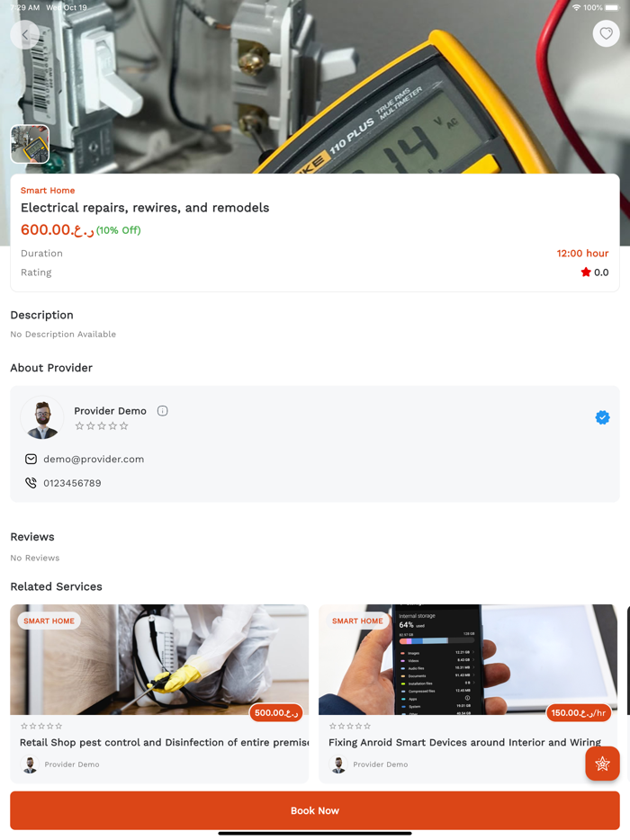Click the blue verified badge
Image resolution: width=630 pixels, height=840 pixels.
coord(603,417)
